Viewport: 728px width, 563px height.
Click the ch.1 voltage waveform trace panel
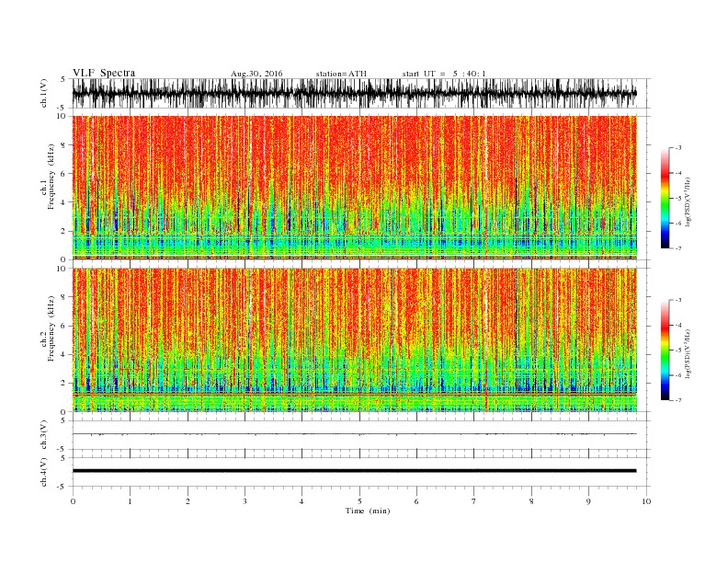click(x=361, y=93)
